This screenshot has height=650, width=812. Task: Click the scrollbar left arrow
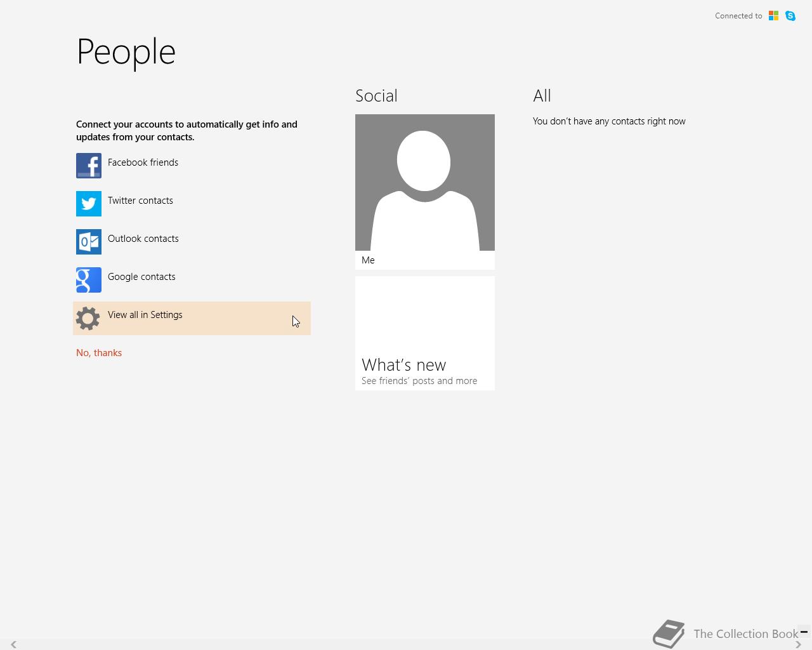[x=13, y=644]
